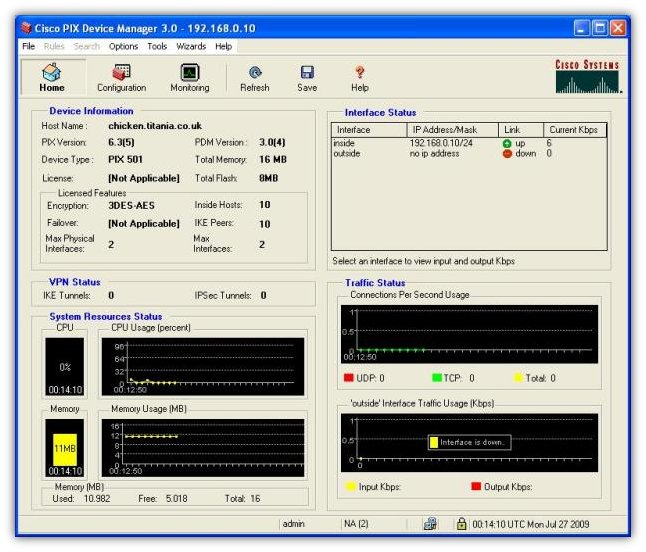Viewport: 646px width, 552px height.
Task: Click the status bar padlock icon
Action: click(x=461, y=524)
